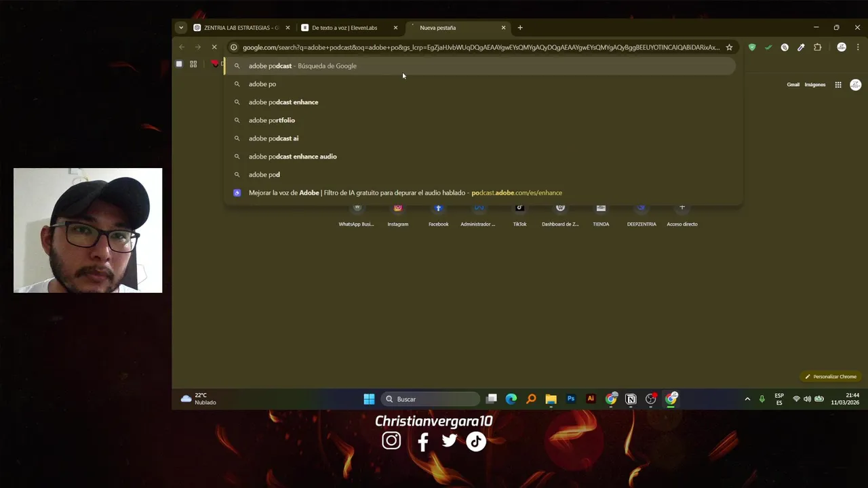Show hidden system tray icons

[x=747, y=399]
